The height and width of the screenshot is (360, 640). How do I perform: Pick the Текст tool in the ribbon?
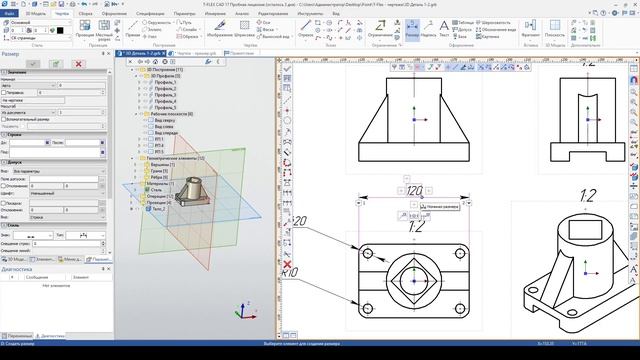444,29
